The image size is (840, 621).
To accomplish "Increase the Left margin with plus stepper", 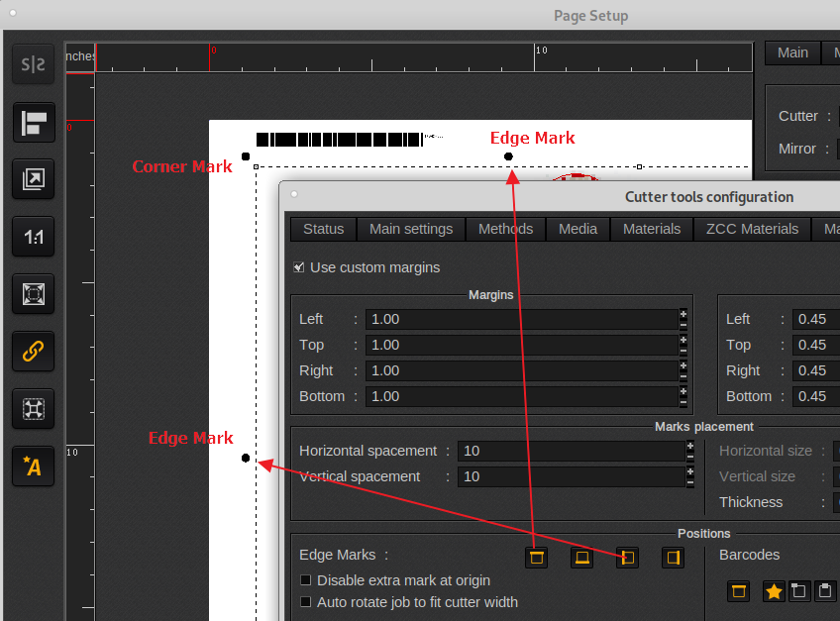I will click(683, 314).
